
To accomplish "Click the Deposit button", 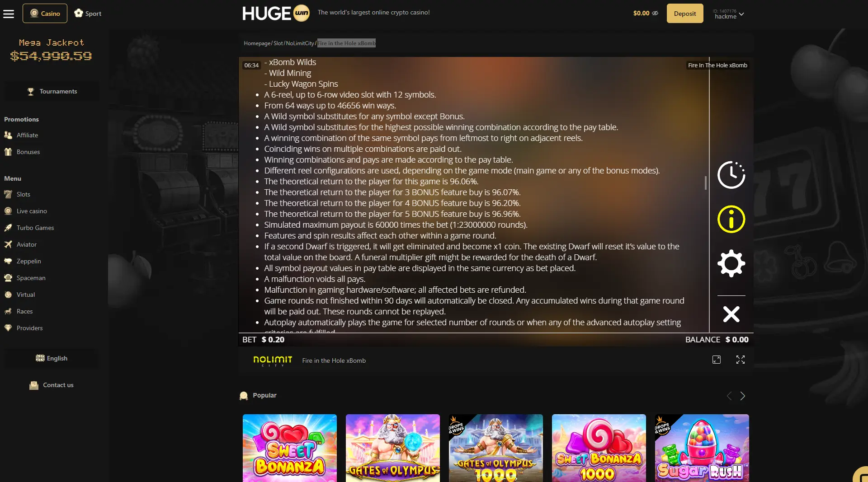I will pos(685,14).
